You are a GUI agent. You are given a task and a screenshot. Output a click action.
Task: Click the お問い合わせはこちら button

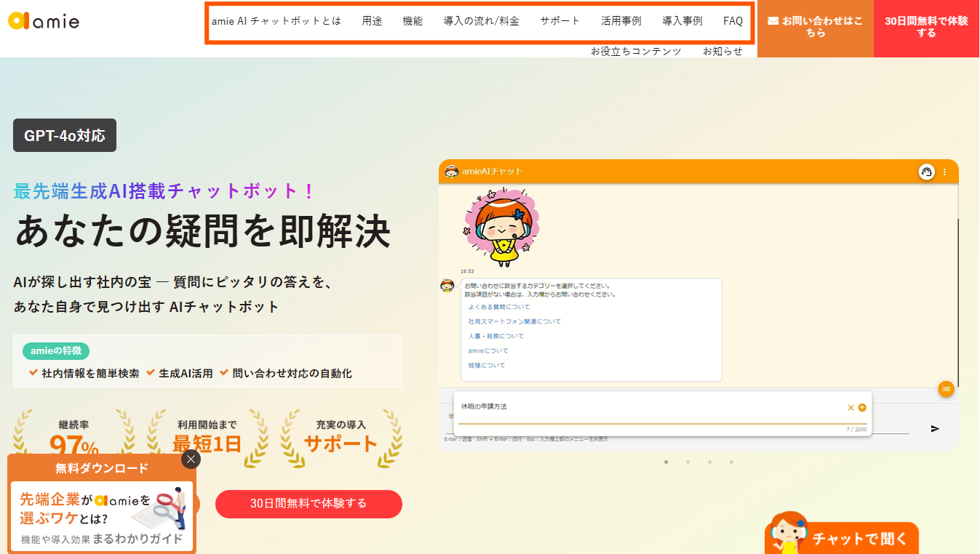point(816,28)
